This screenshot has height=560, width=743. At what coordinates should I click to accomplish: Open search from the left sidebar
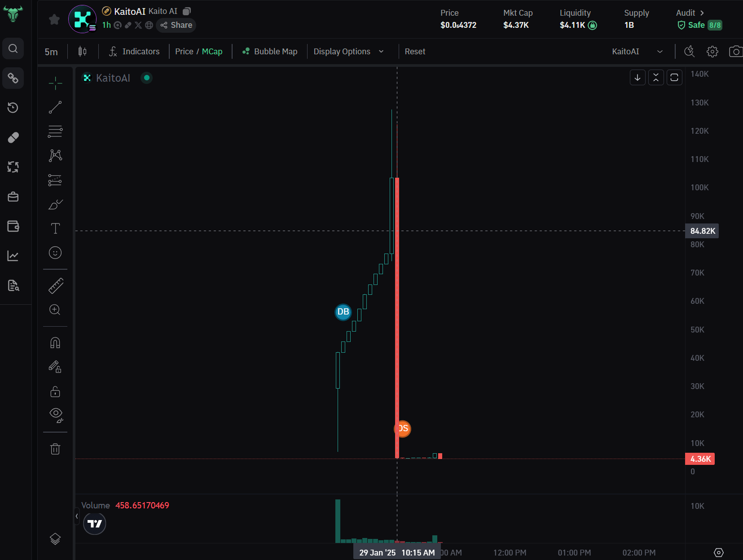13,48
